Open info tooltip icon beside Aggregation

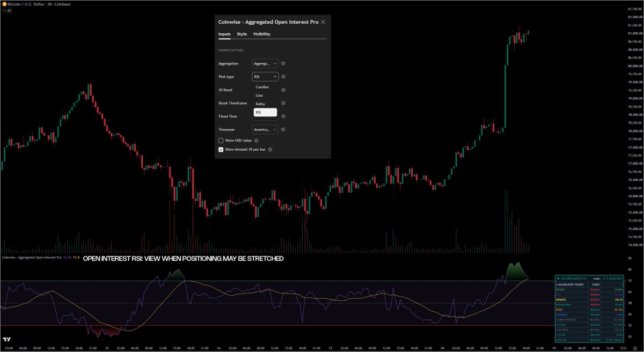283,63
